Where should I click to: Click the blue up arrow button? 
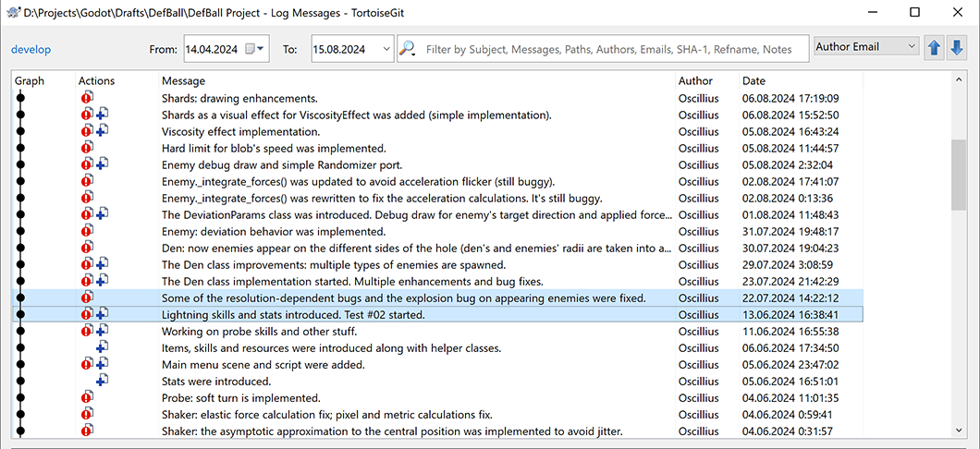934,48
